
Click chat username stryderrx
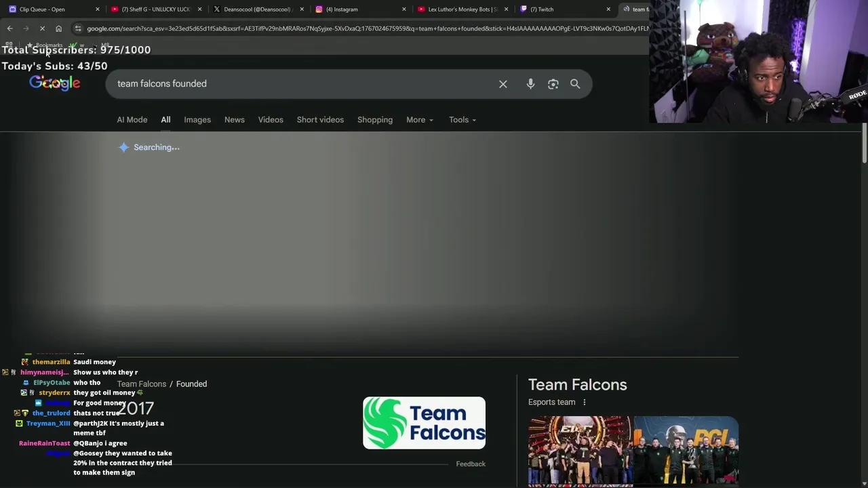click(54, 392)
